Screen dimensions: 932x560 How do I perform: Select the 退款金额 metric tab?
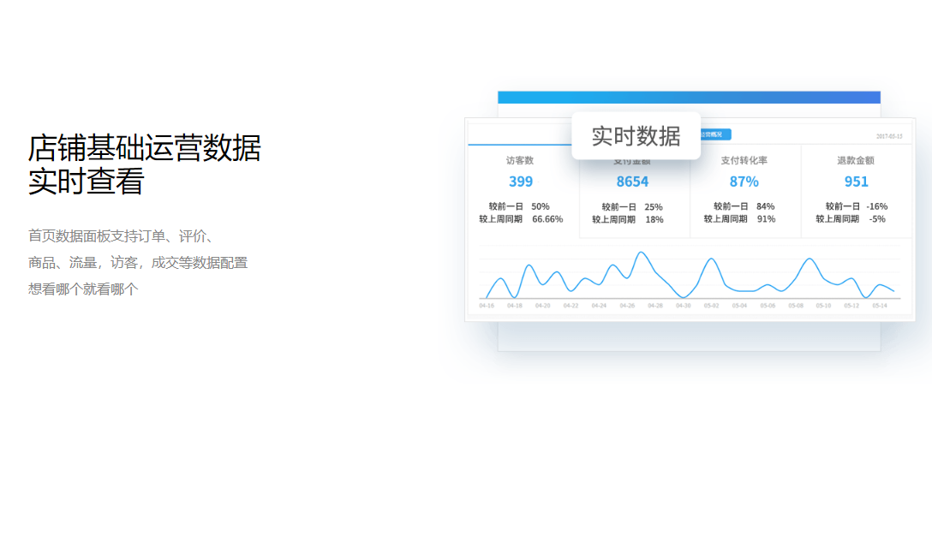click(x=857, y=190)
